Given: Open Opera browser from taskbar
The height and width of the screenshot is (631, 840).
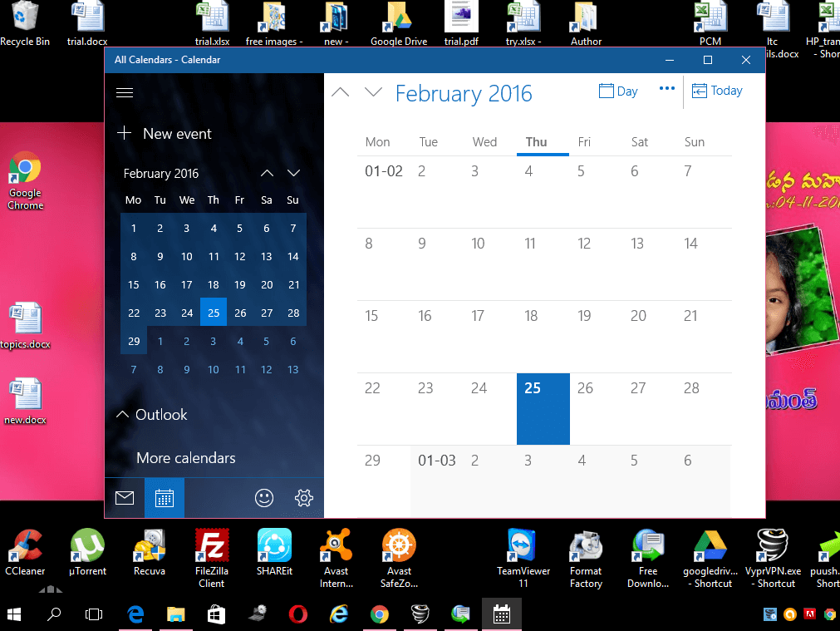Looking at the screenshot, I should (297, 614).
